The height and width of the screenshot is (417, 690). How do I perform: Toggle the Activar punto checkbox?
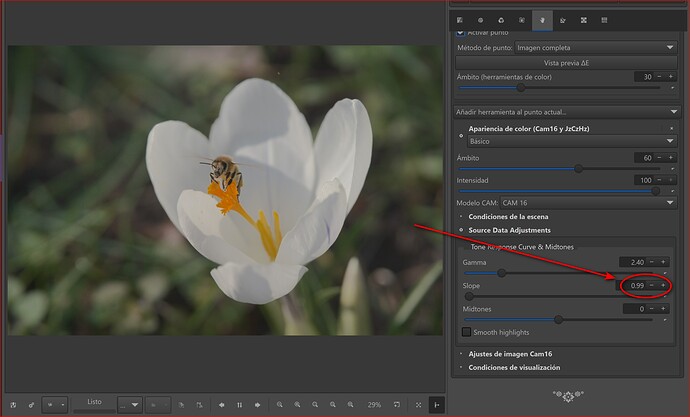tap(461, 32)
